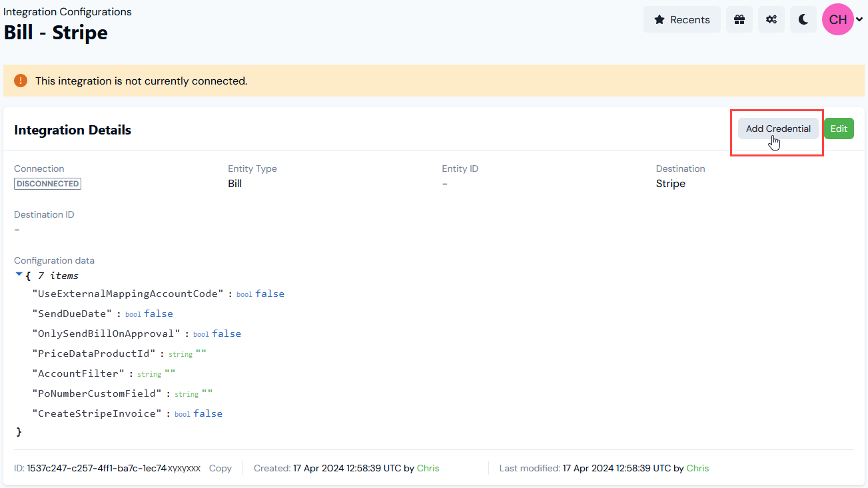
Task: Click the Chris link next to Created date
Action: point(428,468)
